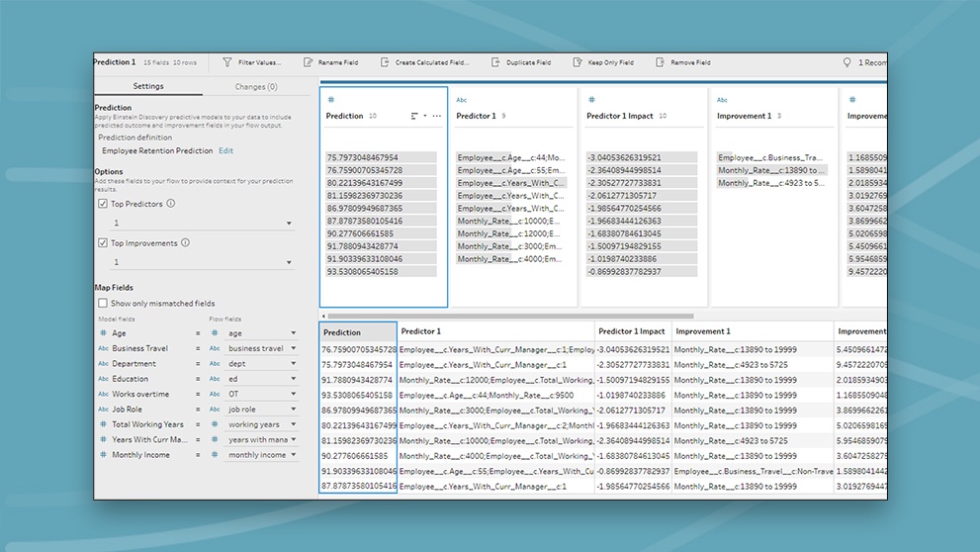Click the Create Calculated Field icon

(x=384, y=62)
